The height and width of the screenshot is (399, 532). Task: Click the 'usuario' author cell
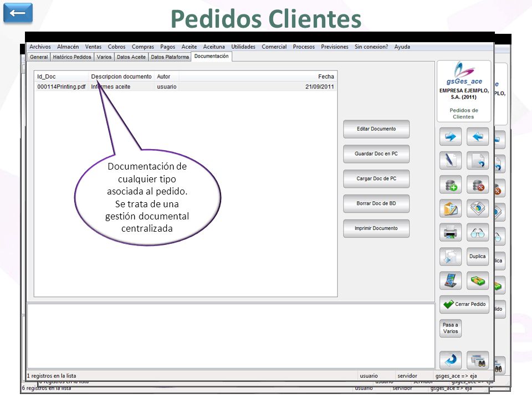tap(167, 86)
